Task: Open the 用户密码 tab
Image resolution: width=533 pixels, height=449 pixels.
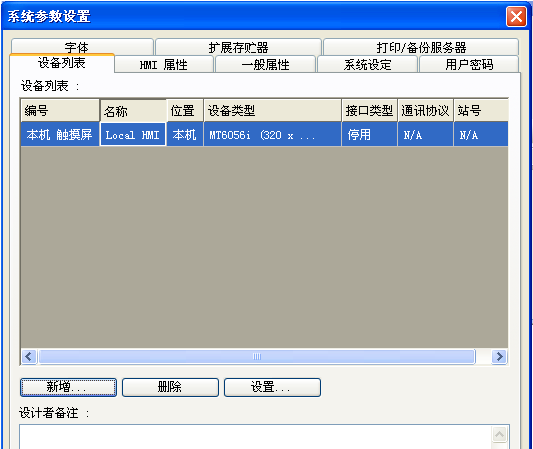Action: click(469, 64)
